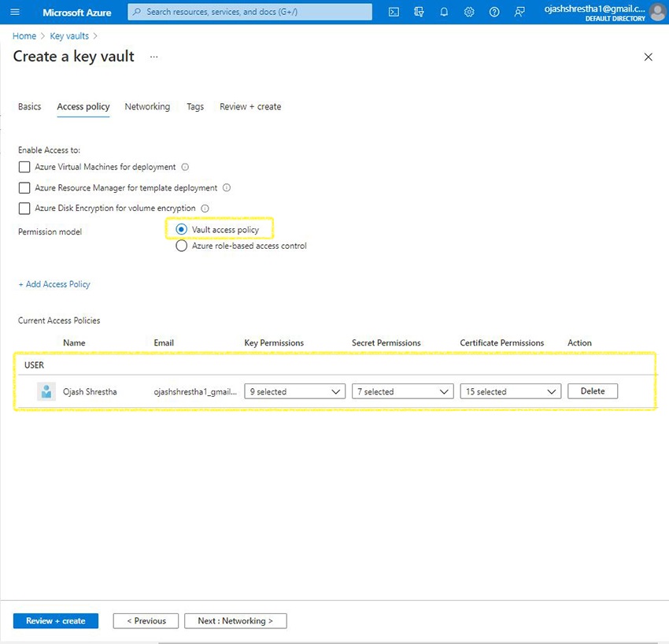Select Vault access policy radio button

[181, 230]
